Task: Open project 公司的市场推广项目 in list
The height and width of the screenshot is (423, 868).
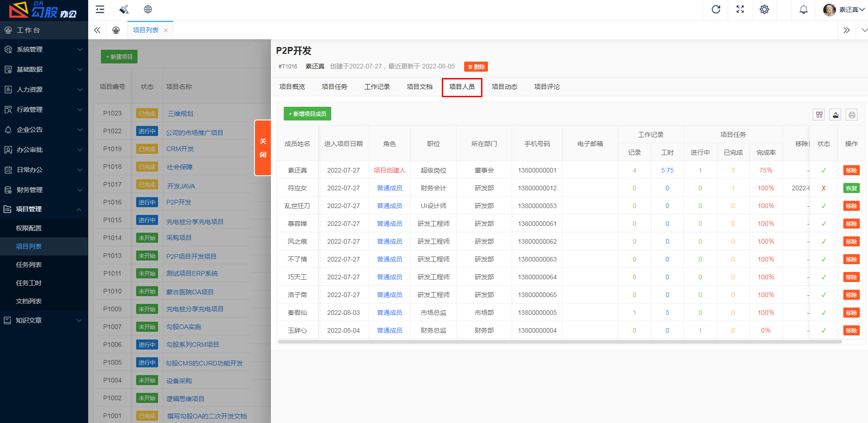Action: 195,133
